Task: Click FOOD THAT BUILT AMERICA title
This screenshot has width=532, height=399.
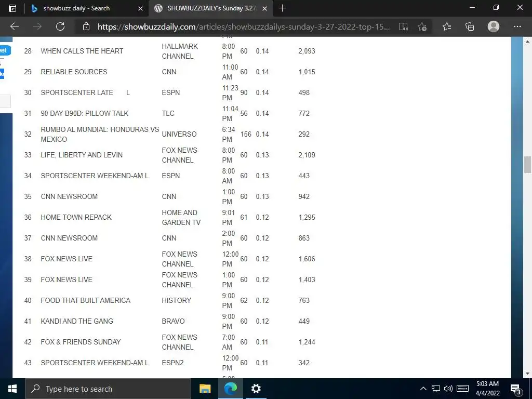Action: 86,300
